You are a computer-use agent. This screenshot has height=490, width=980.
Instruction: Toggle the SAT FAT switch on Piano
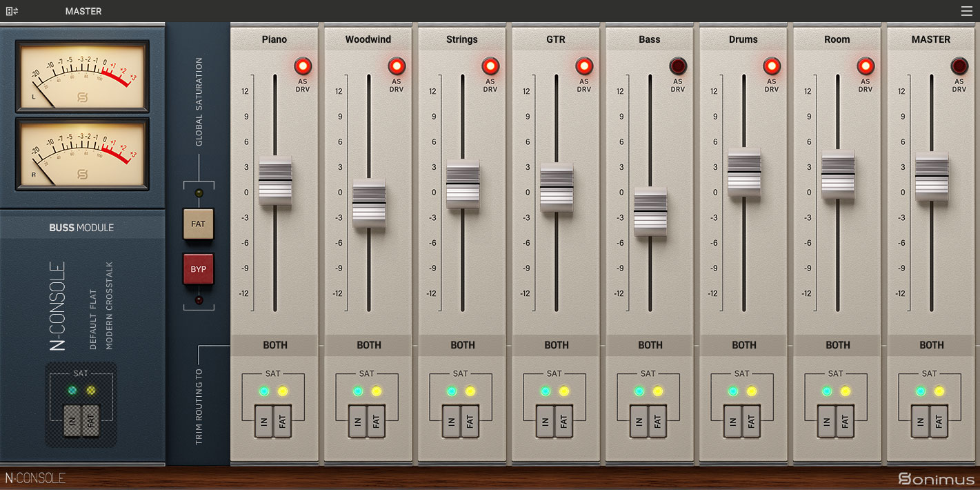click(283, 421)
